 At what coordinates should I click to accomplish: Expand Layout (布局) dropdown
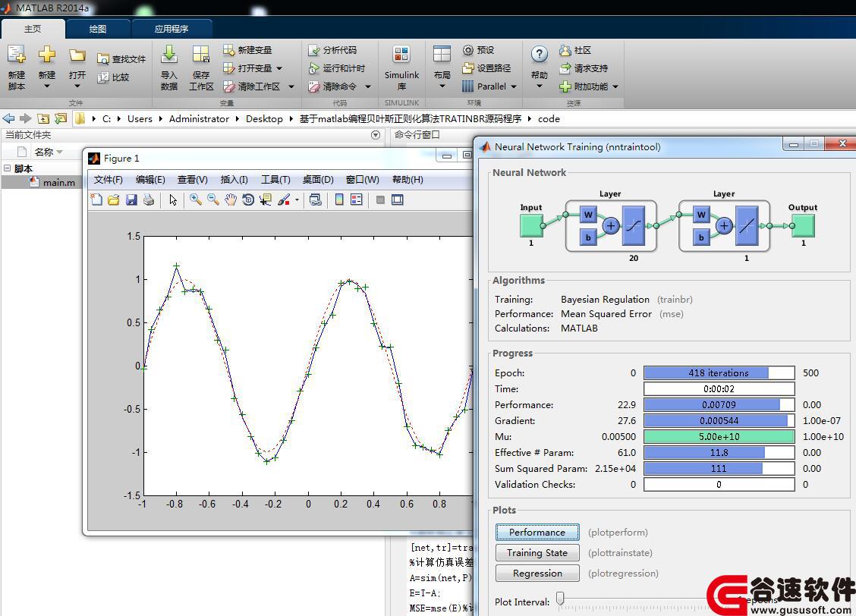(x=442, y=86)
